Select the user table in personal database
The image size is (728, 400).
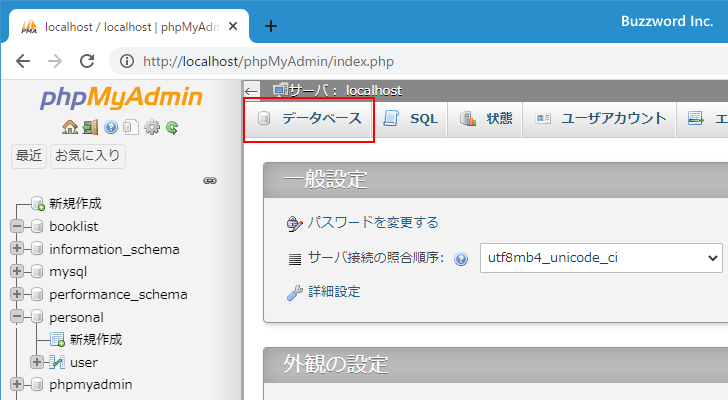click(84, 362)
